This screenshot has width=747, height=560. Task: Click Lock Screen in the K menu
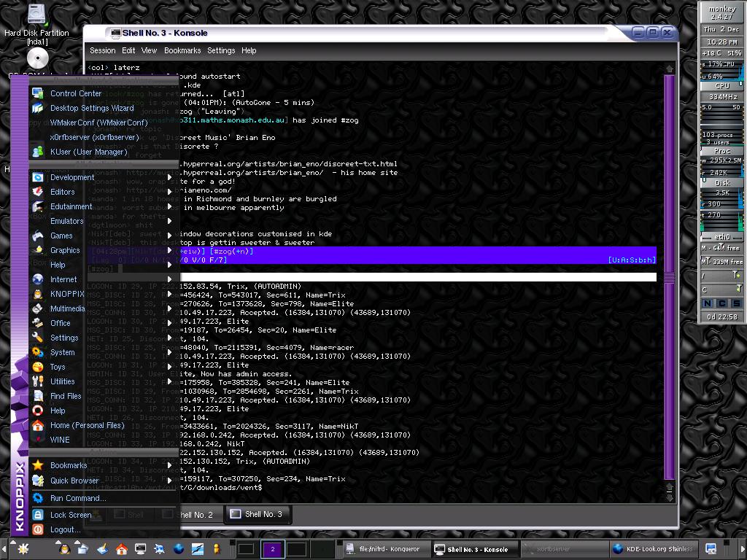coord(71,515)
